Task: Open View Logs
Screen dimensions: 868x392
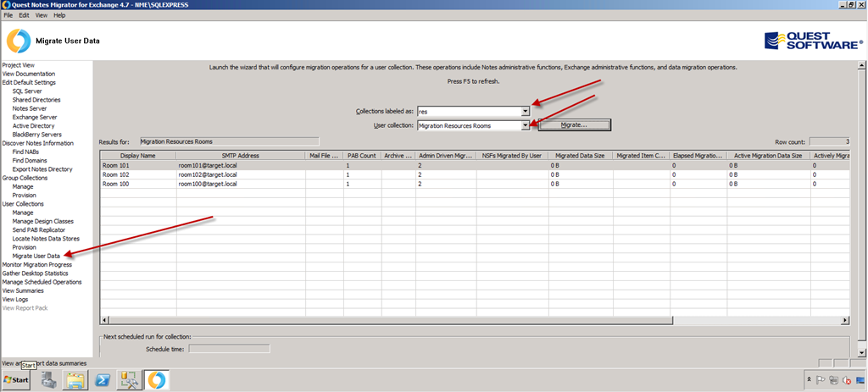Action: [15, 299]
